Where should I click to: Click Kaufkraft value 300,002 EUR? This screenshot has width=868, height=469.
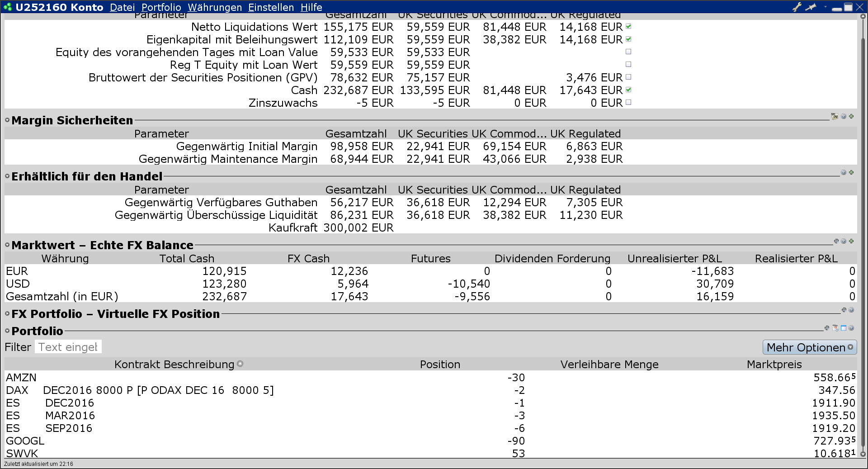click(359, 228)
